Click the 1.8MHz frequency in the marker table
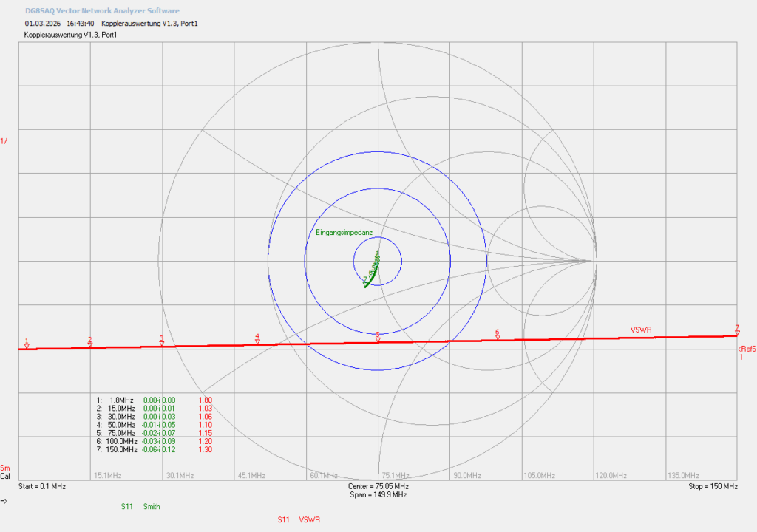This screenshot has height=532, width=757. [x=122, y=400]
